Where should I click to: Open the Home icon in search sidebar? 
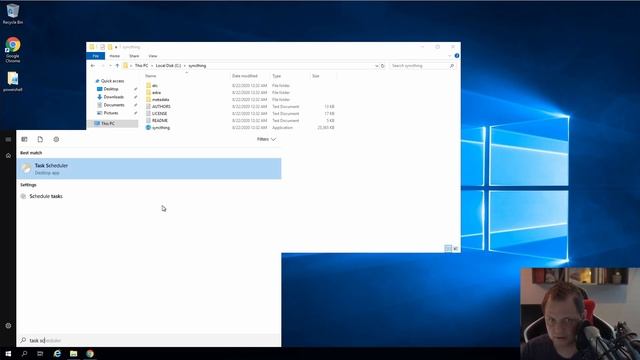(x=8, y=156)
